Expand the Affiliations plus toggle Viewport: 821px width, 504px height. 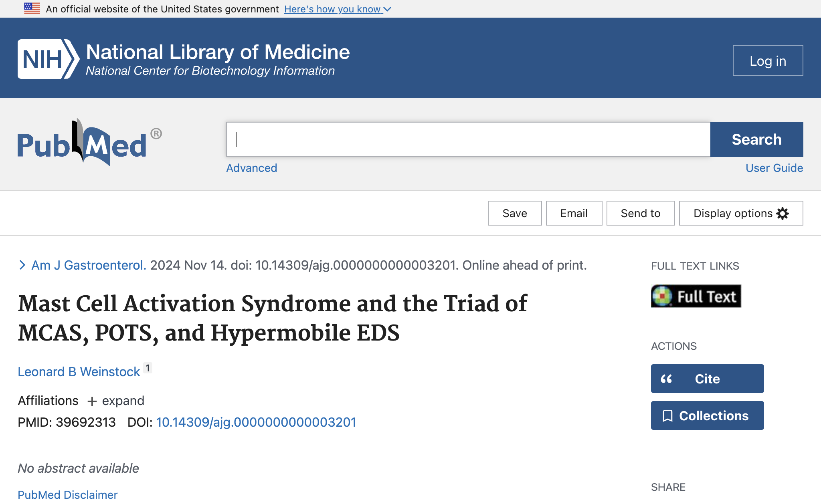92,401
